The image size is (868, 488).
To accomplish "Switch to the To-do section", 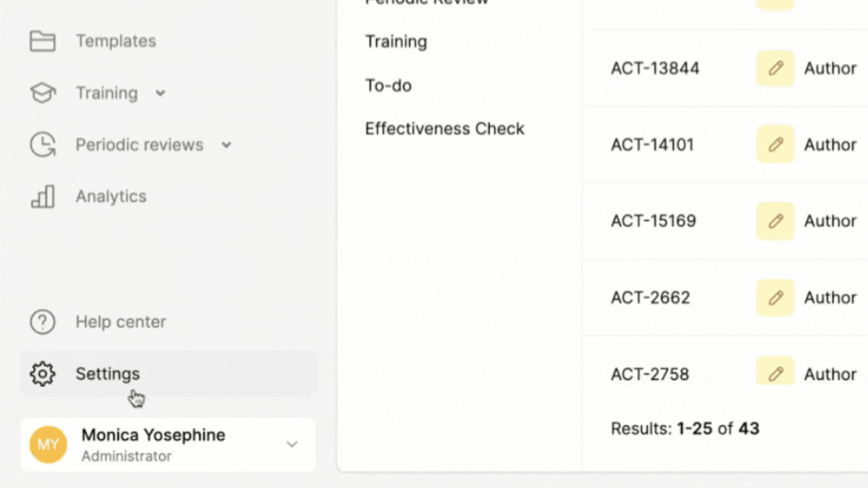I will (x=388, y=85).
